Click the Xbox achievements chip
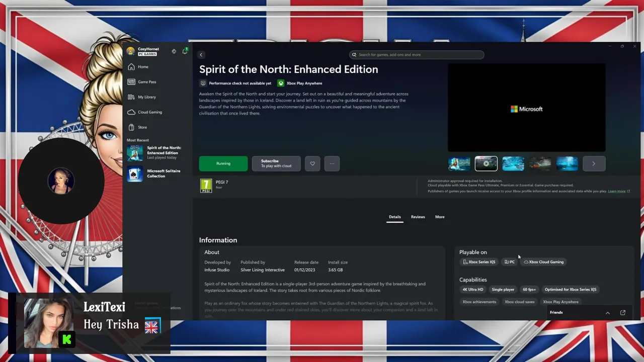644x362 pixels. [479, 302]
